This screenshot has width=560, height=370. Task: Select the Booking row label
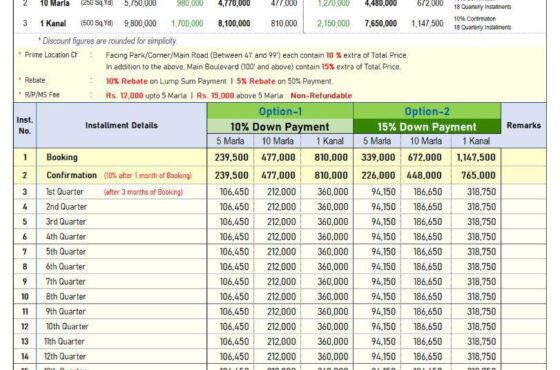[62, 157]
